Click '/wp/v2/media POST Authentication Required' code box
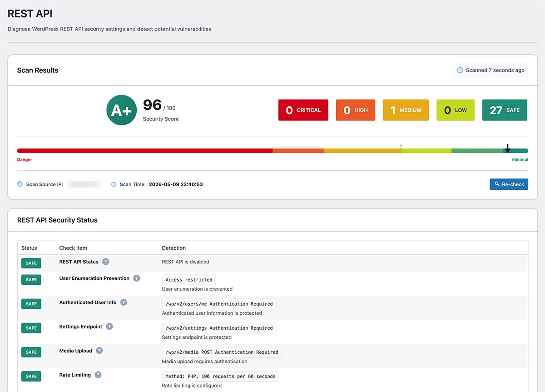This screenshot has width=545, height=392. (222, 352)
